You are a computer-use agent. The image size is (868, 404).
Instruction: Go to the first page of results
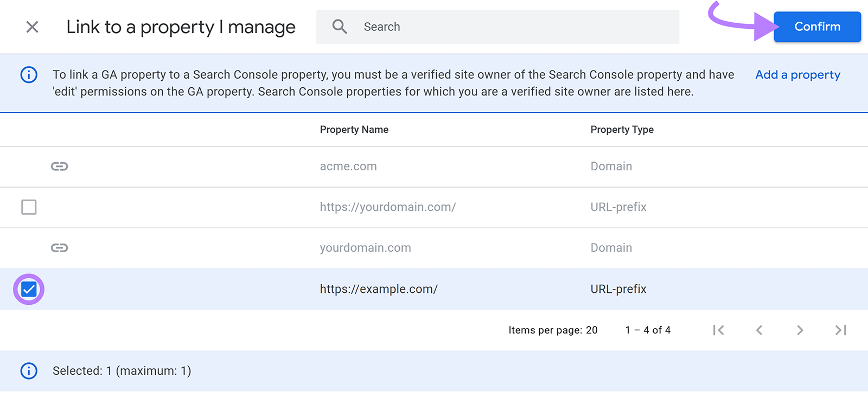tap(719, 330)
